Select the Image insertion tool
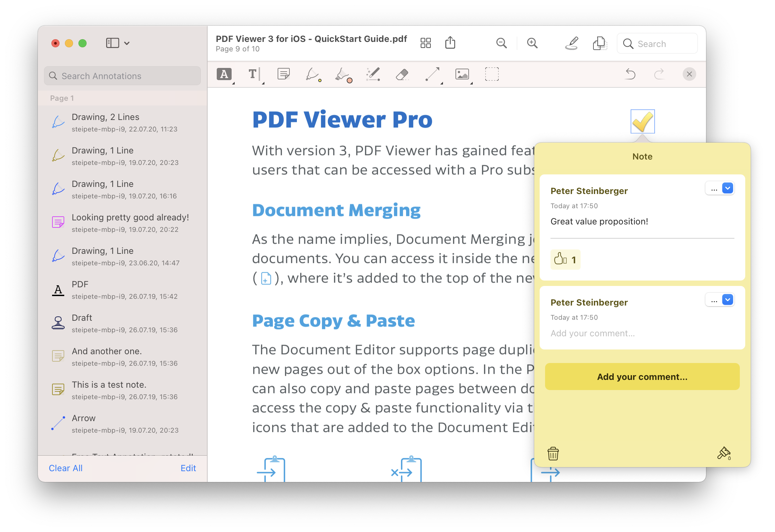This screenshot has width=775, height=532. [x=462, y=74]
